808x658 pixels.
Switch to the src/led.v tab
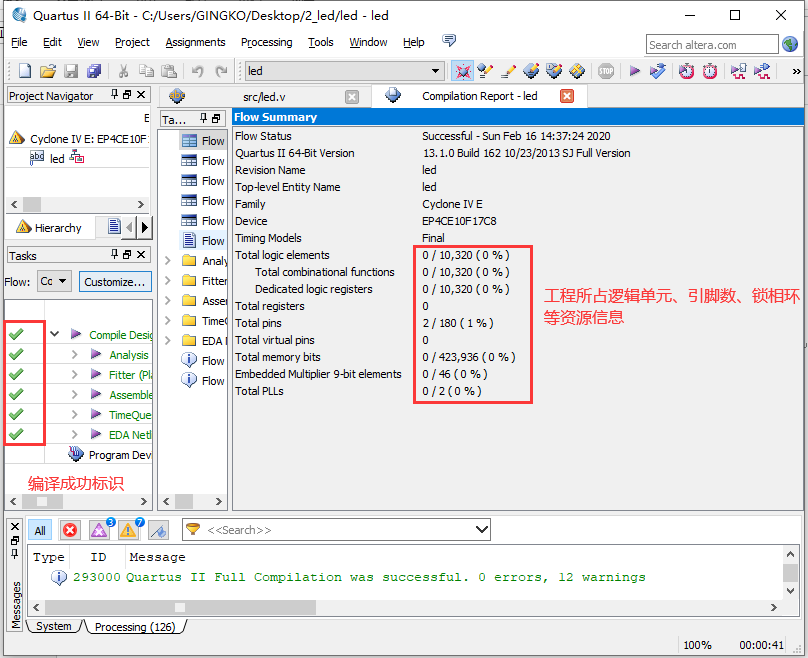click(264, 96)
